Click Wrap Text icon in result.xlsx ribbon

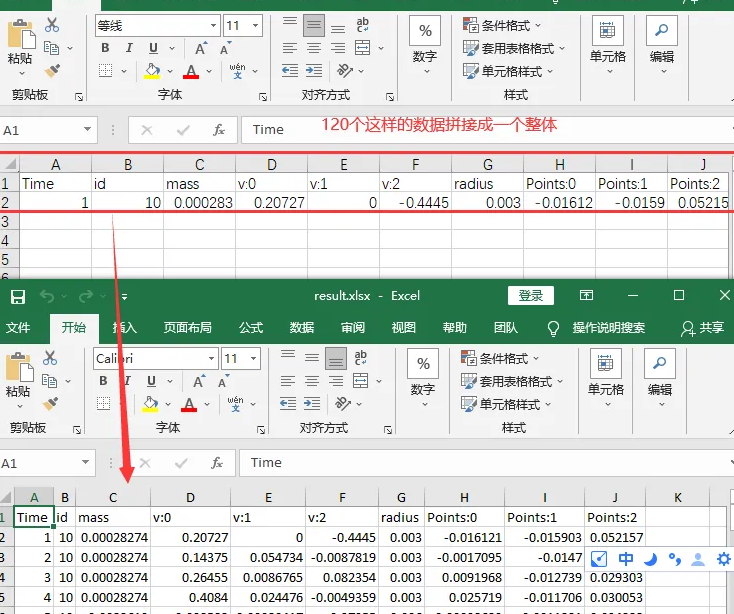pos(361,358)
